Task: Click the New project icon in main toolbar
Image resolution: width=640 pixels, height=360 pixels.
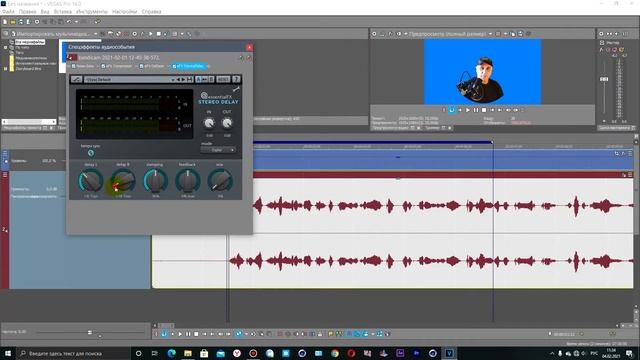Action: [x=5, y=22]
